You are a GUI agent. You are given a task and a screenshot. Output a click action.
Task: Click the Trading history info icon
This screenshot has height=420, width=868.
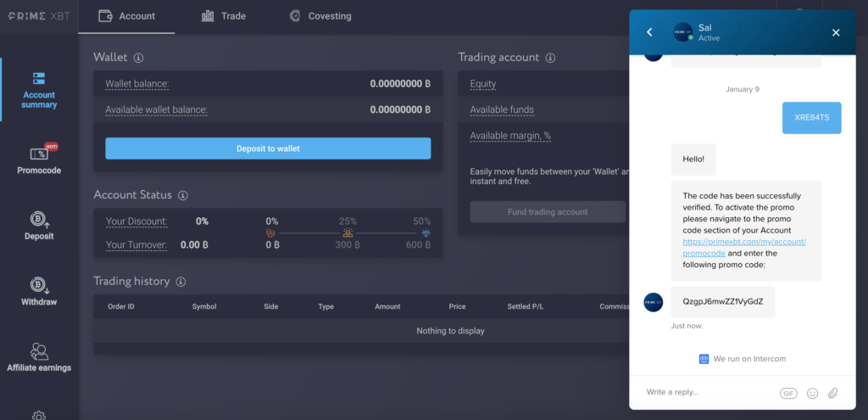coord(181,282)
